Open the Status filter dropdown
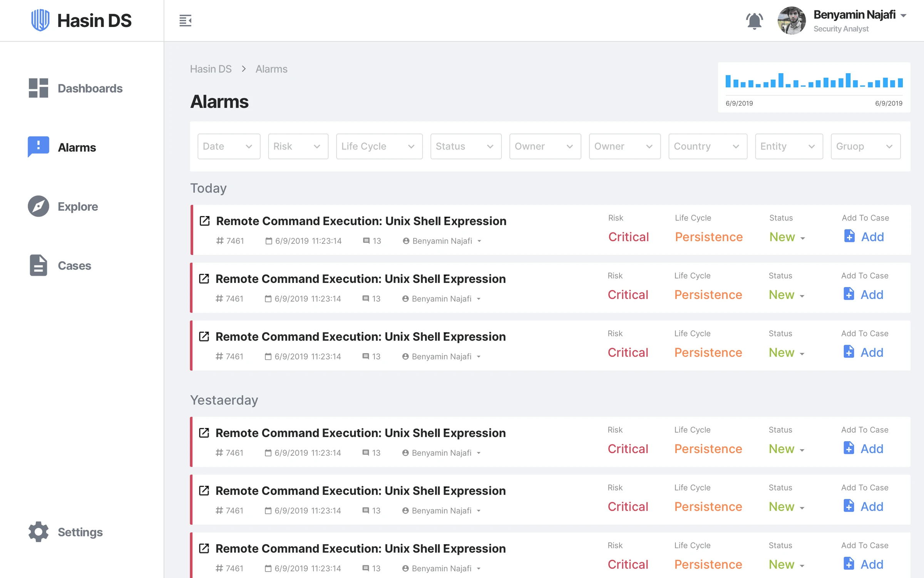Screen dimensions: 924x578 pyautogui.click(x=466, y=146)
